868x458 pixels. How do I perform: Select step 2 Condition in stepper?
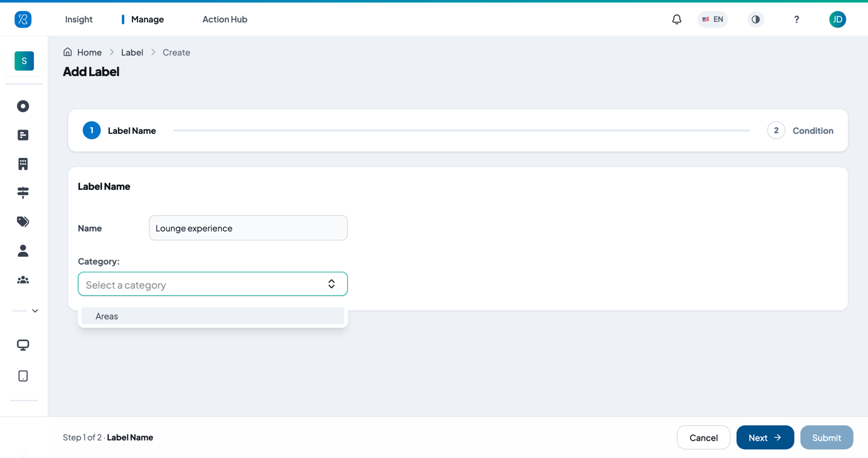[800, 130]
